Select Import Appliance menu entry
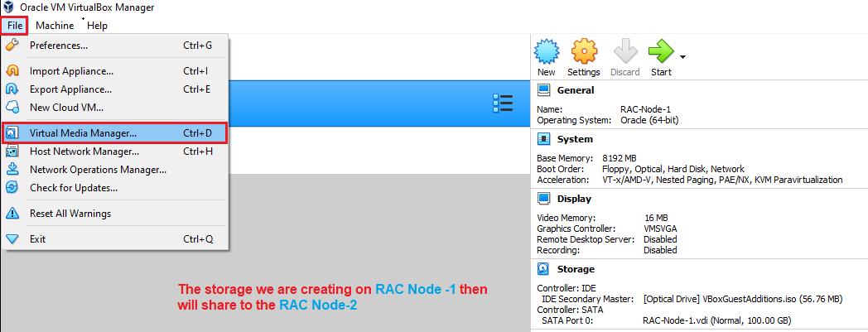Image resolution: width=868 pixels, height=332 pixels. point(114,71)
